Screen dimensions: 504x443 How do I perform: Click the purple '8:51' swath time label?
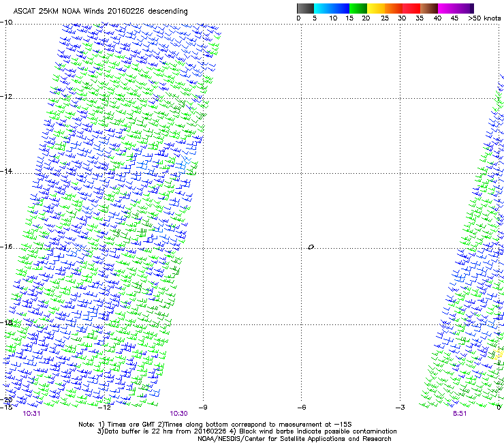point(460,414)
